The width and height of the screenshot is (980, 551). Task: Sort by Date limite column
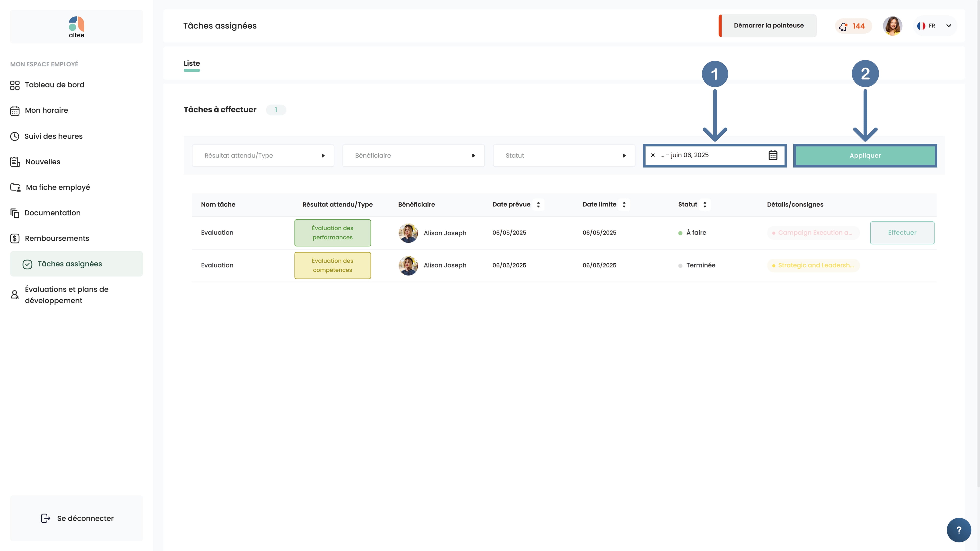624,204
